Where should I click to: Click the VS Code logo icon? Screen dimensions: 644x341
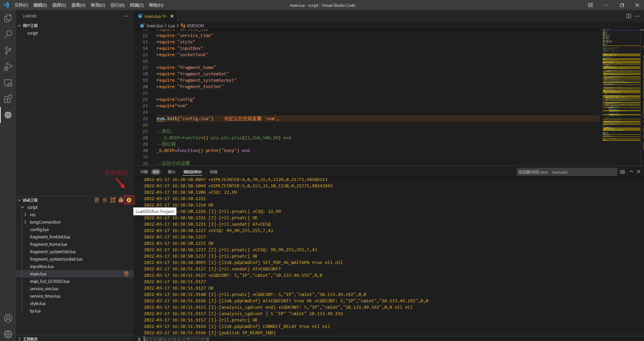pos(6,5)
